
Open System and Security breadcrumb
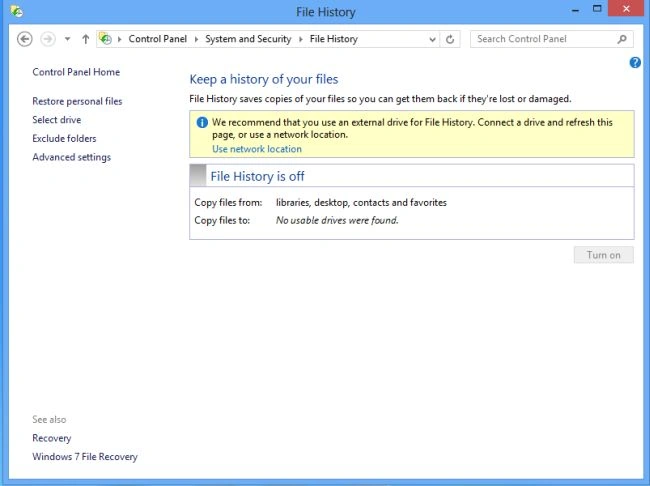click(248, 39)
